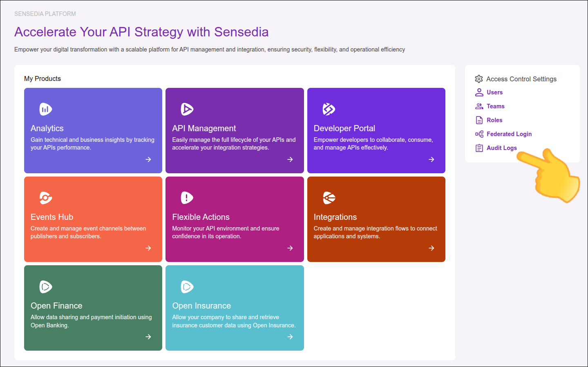
Task: Click the Developer Portal icon
Action: click(x=329, y=109)
